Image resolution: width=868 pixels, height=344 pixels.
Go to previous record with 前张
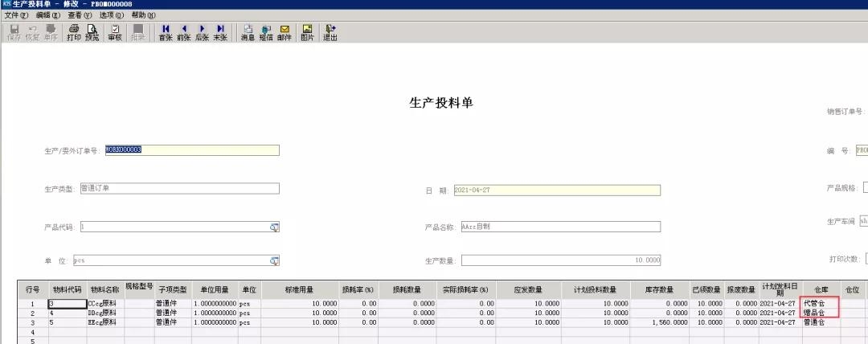tap(183, 32)
